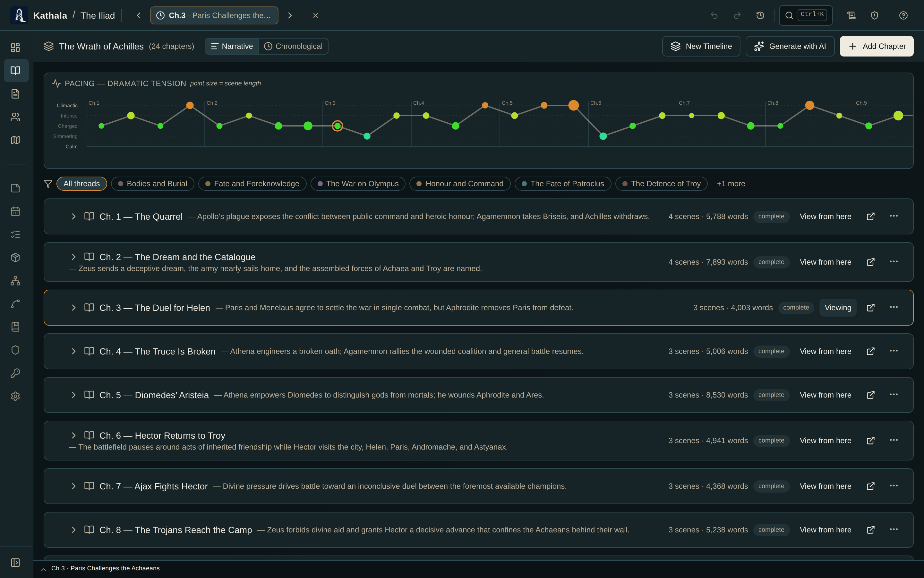This screenshot has width=924, height=578.
Task: Open settings gear in sidebar
Action: click(15, 397)
